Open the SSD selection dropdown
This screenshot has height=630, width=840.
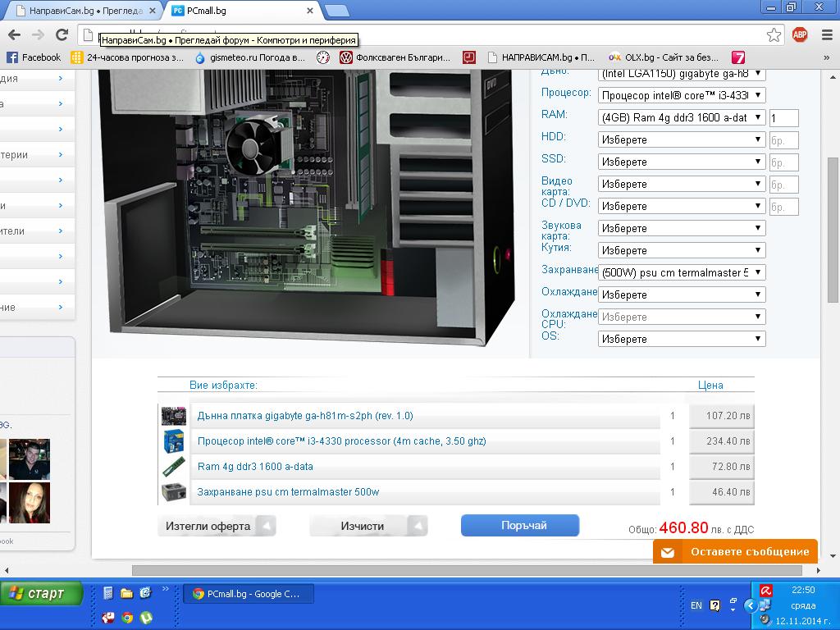tap(681, 162)
